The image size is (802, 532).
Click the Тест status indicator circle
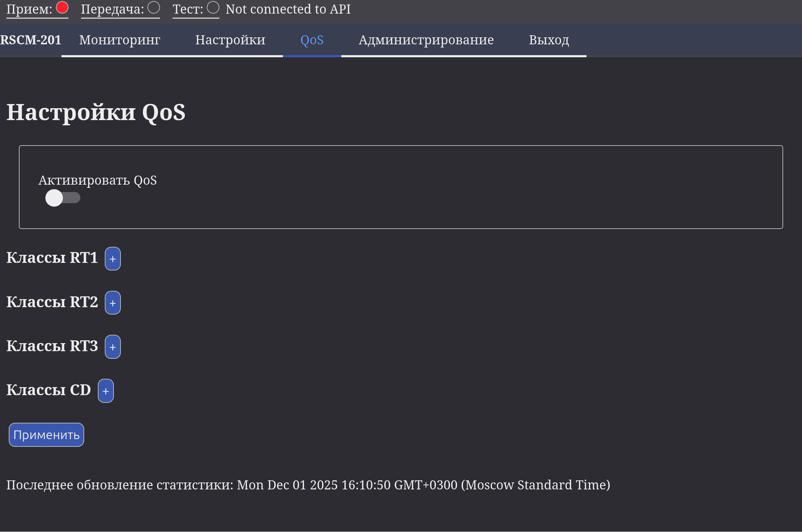point(213,8)
